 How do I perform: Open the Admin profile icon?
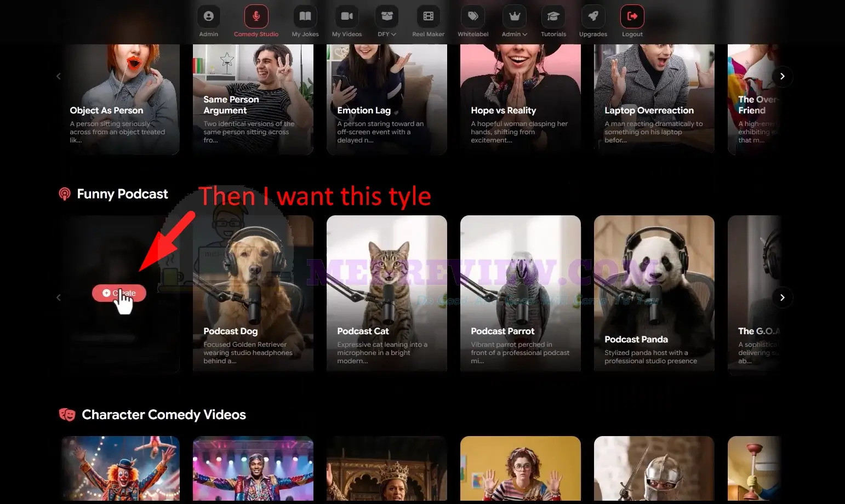point(209,16)
